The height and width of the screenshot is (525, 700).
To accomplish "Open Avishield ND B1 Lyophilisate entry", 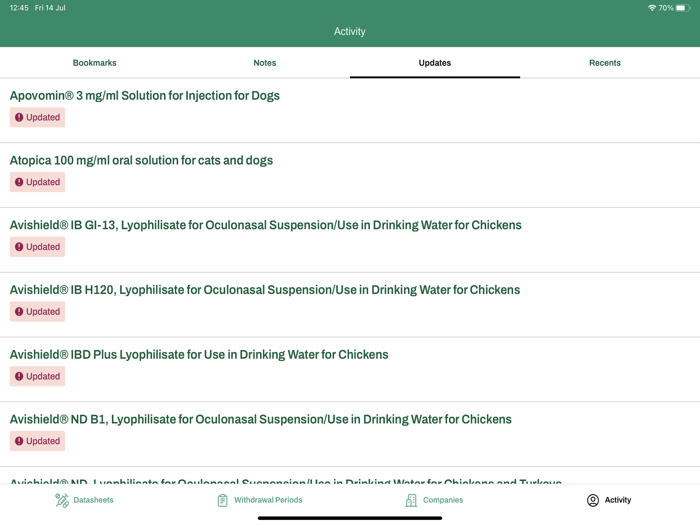I will coord(261,419).
